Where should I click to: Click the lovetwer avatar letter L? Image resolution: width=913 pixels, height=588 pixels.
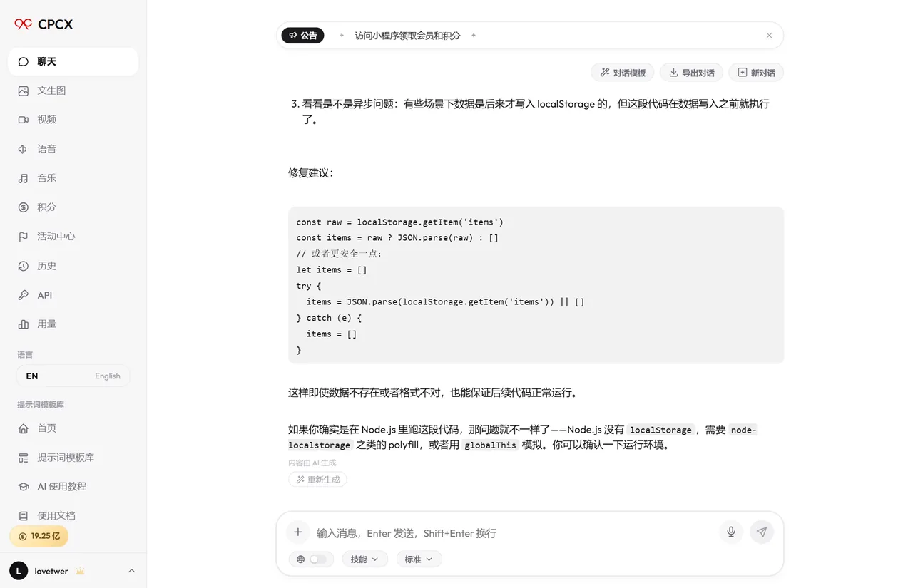click(x=19, y=571)
